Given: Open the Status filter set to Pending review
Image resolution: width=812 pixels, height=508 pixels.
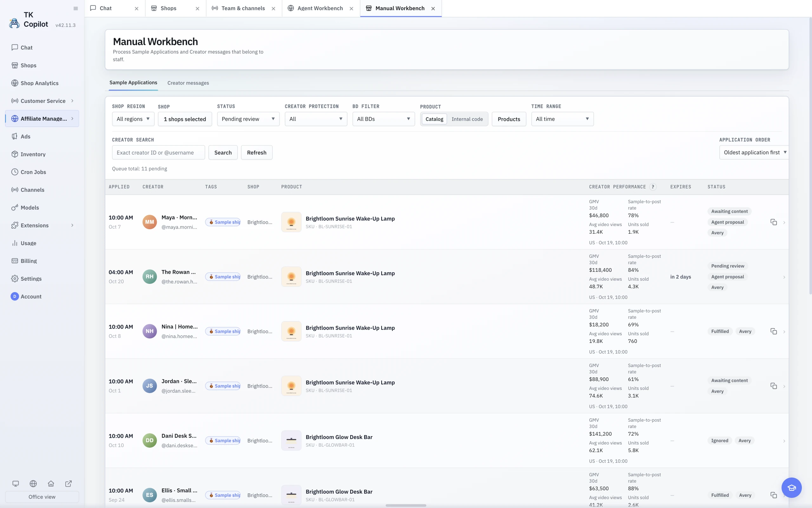Looking at the screenshot, I should pyautogui.click(x=248, y=119).
